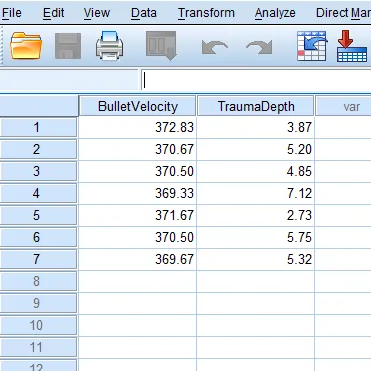Select the empty var column header

pyautogui.click(x=344, y=106)
